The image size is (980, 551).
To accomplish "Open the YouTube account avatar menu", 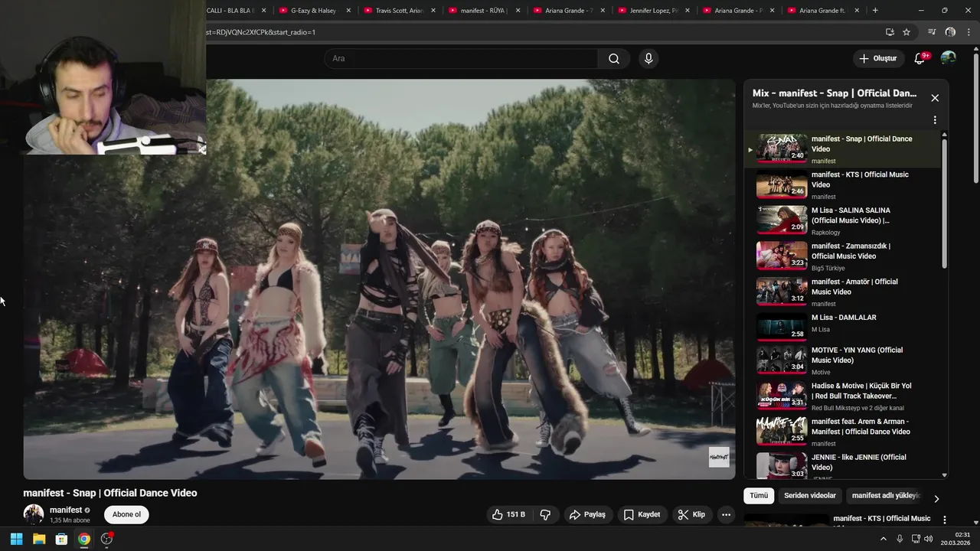I will click(x=948, y=58).
